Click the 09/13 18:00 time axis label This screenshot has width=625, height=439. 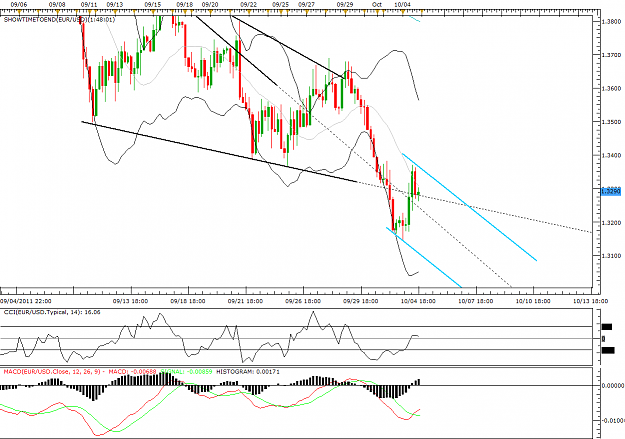[x=130, y=301]
